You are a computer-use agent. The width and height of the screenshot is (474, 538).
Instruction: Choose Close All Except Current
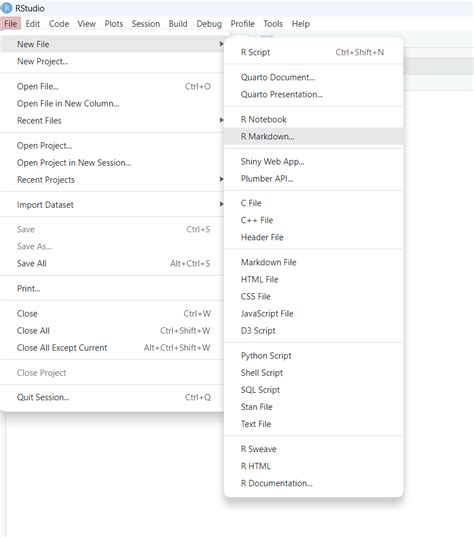(113, 348)
